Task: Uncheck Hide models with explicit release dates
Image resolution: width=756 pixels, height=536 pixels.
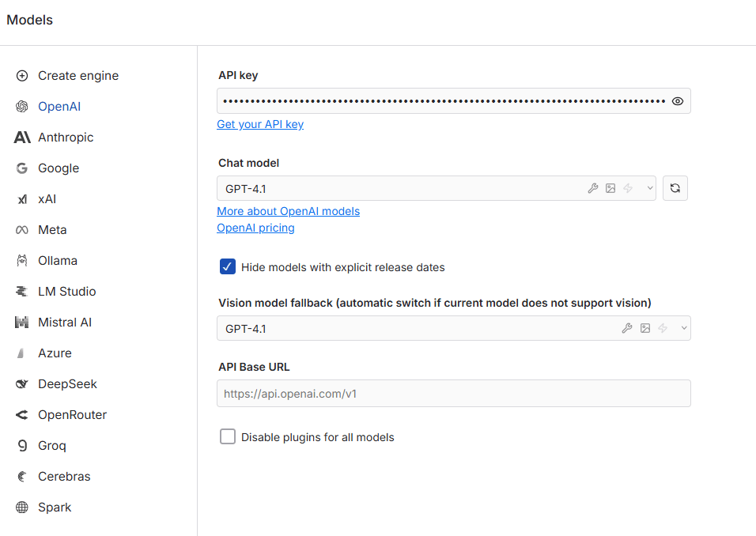Action: pyautogui.click(x=228, y=267)
